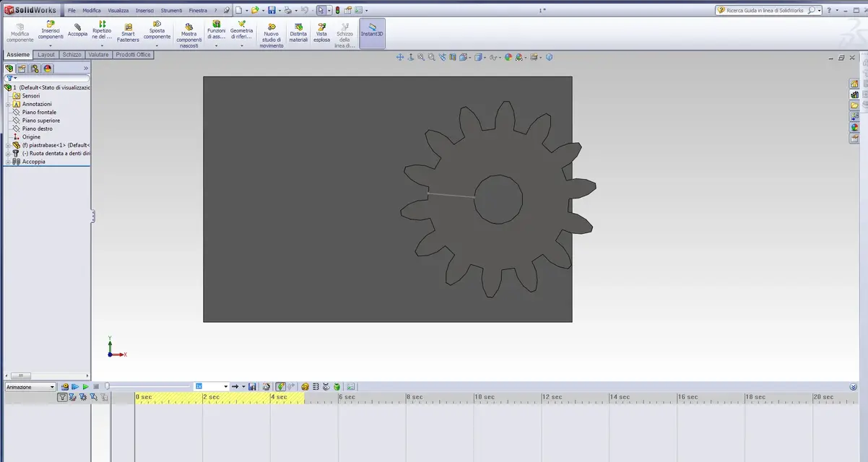868x462 pixels.
Task: Click the 6 sec timeline marker
Action: (x=347, y=397)
